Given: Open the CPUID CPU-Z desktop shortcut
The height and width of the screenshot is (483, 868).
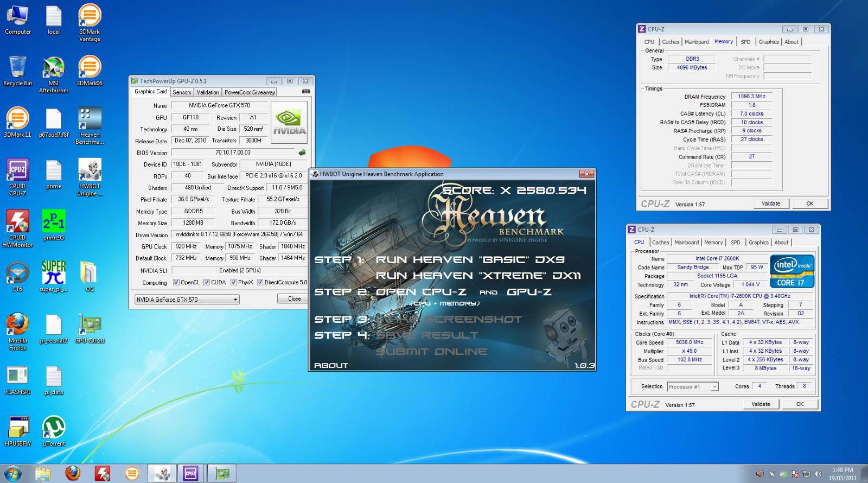Looking at the screenshot, I should tap(17, 177).
